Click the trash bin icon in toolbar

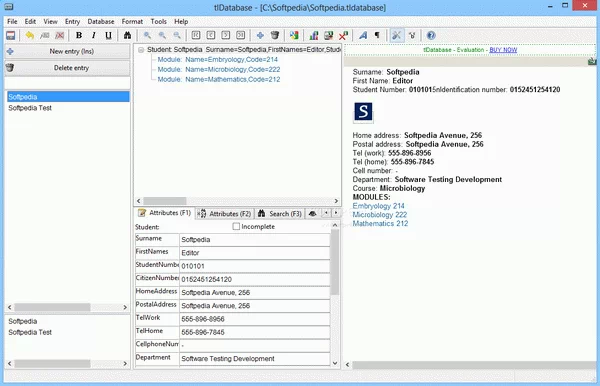coord(275,36)
